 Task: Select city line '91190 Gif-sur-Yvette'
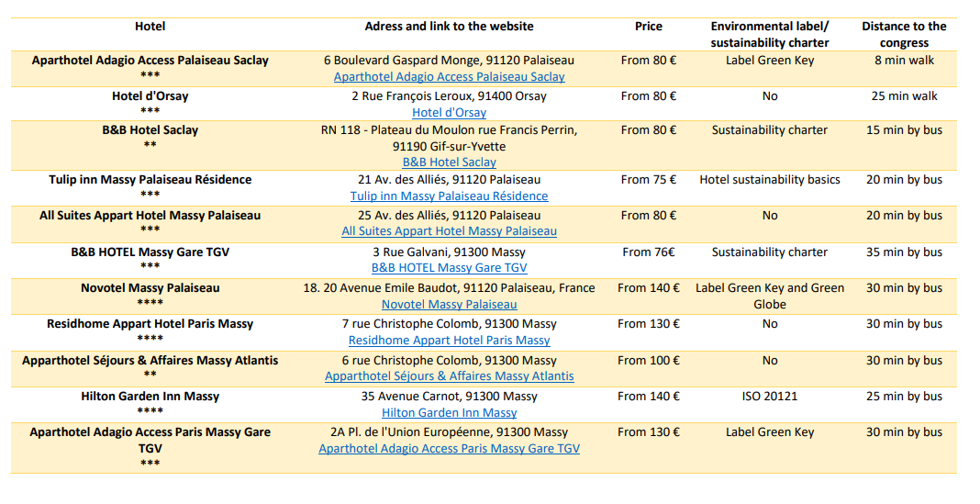(x=449, y=146)
